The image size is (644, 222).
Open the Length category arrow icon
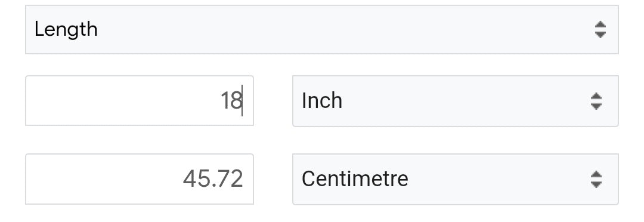[x=600, y=30]
